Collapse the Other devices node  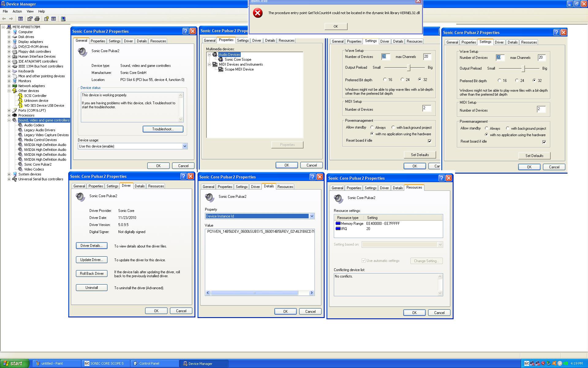[9, 91]
